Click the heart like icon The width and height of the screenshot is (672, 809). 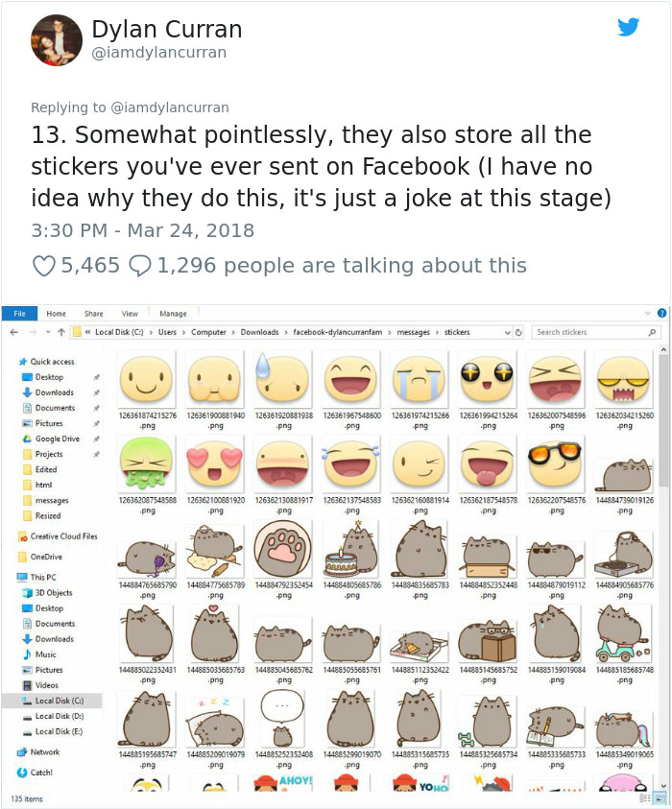click(x=43, y=266)
